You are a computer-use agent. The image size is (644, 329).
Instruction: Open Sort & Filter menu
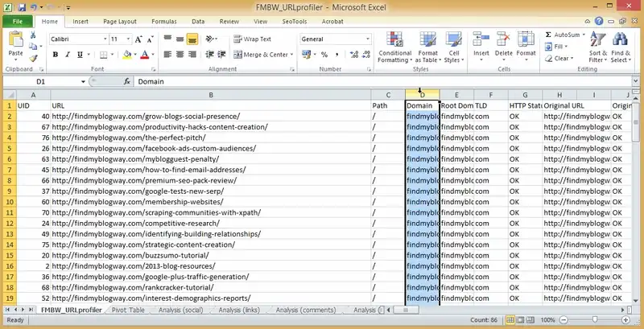click(598, 47)
